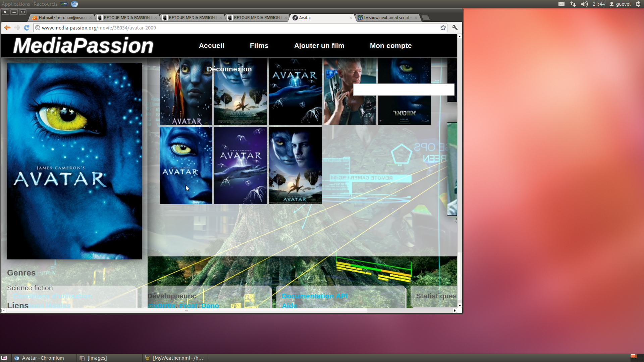Image resolution: width=644 pixels, height=362 pixels.
Task: Click Ajouter un film link
Action: pos(319,46)
